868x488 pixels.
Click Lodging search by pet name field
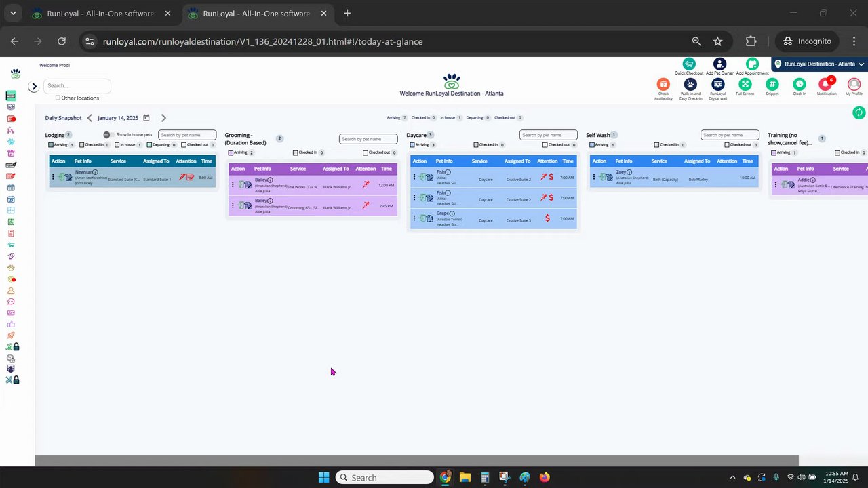point(187,135)
